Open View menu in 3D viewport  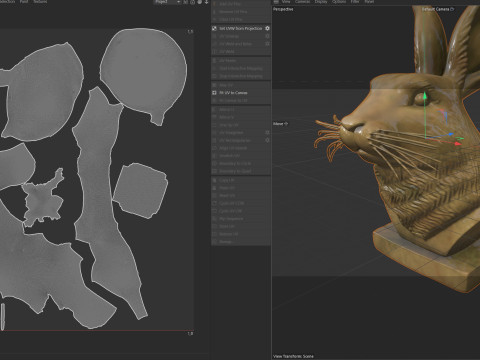[286, 2]
